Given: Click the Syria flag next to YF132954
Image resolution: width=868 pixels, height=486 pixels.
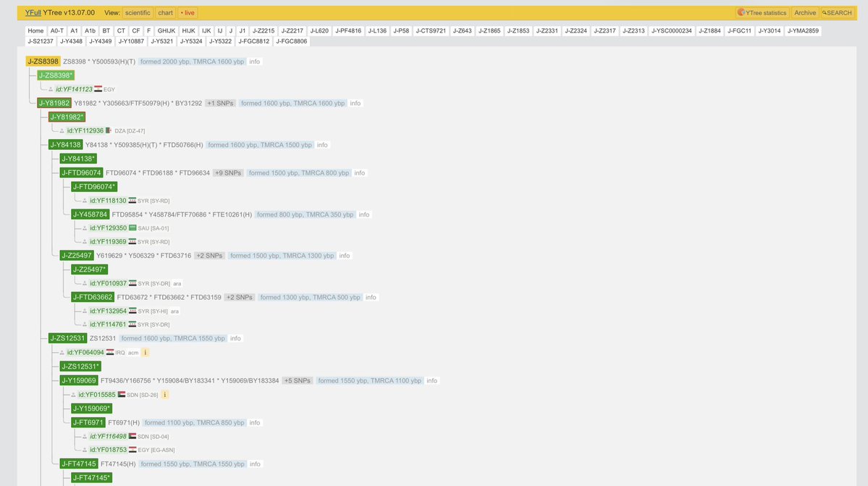Looking at the screenshot, I should pyautogui.click(x=132, y=311).
